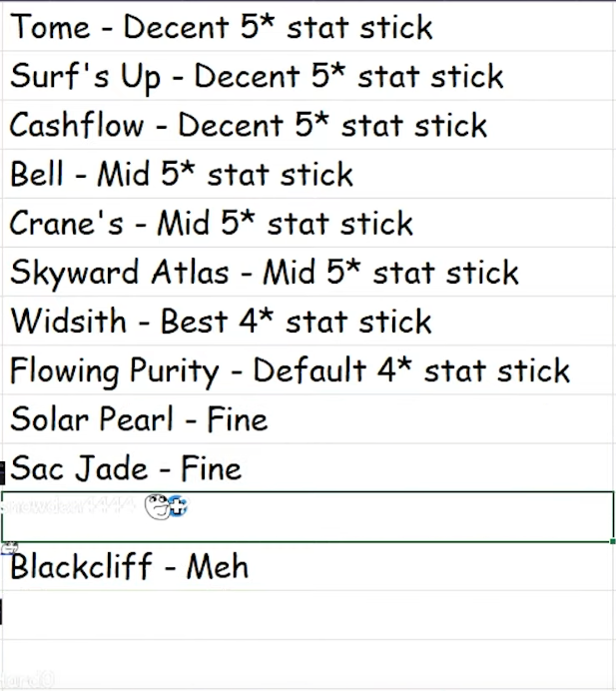Image resolution: width=616 pixels, height=691 pixels.
Task: Click the Blackcliff - Meh cell
Action: (308, 566)
